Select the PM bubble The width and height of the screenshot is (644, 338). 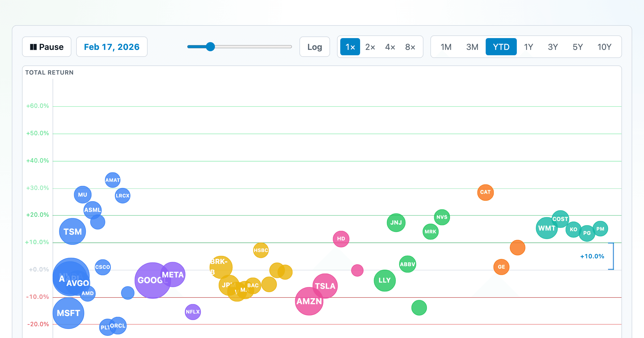click(600, 229)
